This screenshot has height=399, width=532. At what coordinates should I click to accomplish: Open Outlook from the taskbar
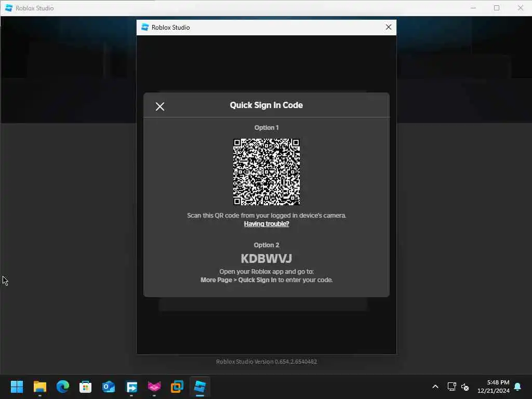(109, 387)
